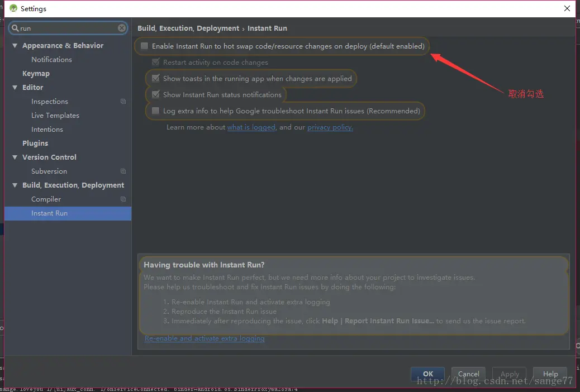Screen dimensions: 580x392
Task: Select Build, Execution, Deployment category label
Action: click(x=73, y=185)
